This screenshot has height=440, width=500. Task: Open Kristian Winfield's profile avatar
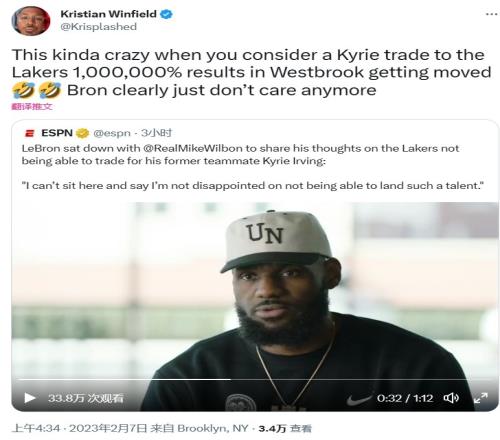[x=31, y=21]
